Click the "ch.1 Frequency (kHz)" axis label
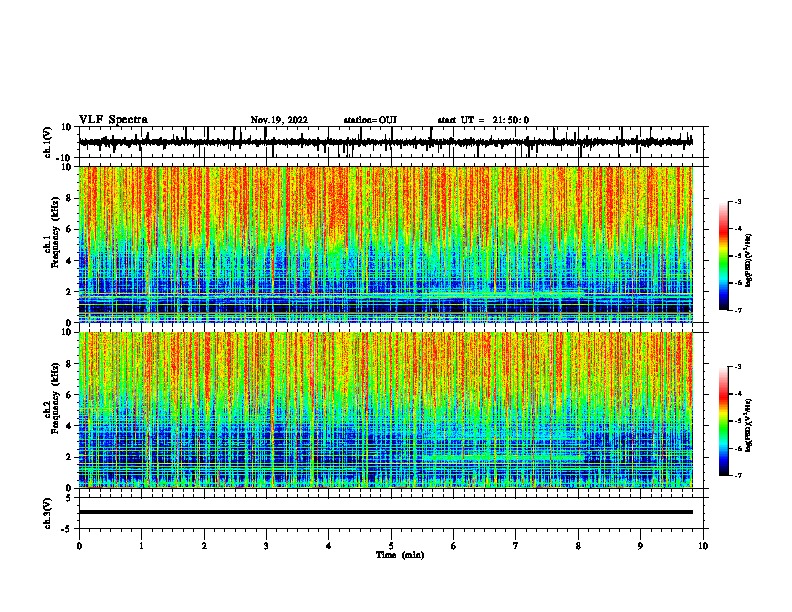 (x=51, y=233)
